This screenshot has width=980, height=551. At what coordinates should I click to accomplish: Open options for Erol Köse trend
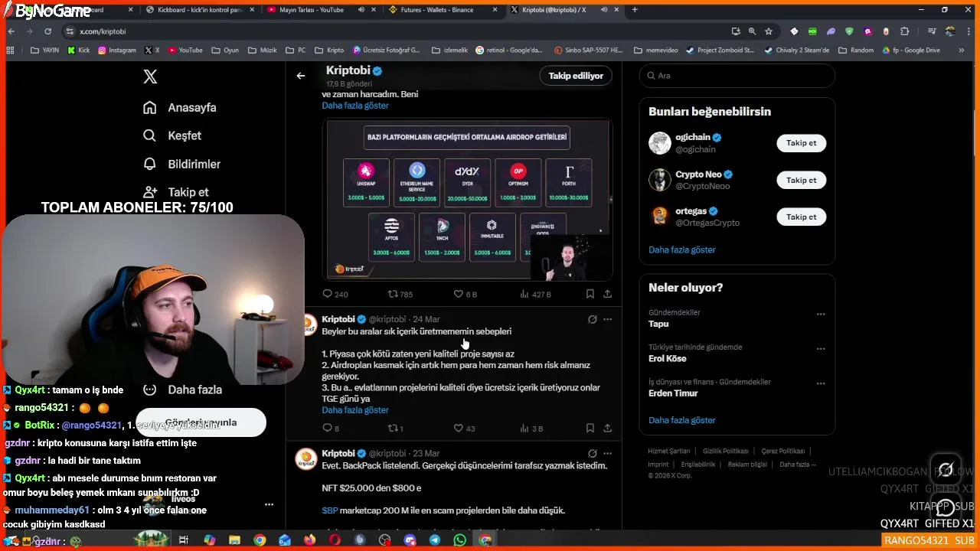pyautogui.click(x=821, y=349)
